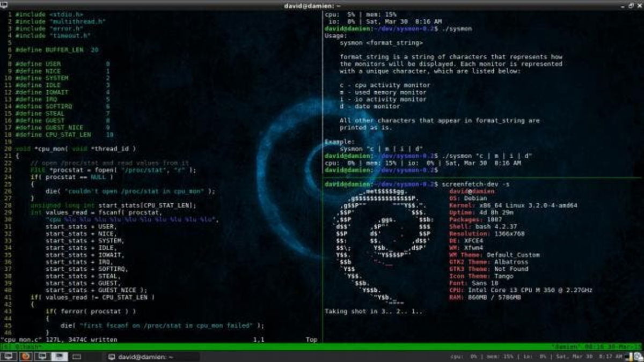Click the 'GTK2 Theme: Albatross' line
The width and height of the screenshot is (644, 362).
pos(488,262)
